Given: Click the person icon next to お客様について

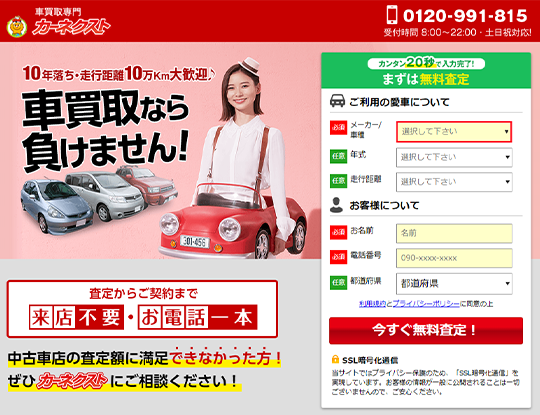Looking at the screenshot, I should click(336, 205).
